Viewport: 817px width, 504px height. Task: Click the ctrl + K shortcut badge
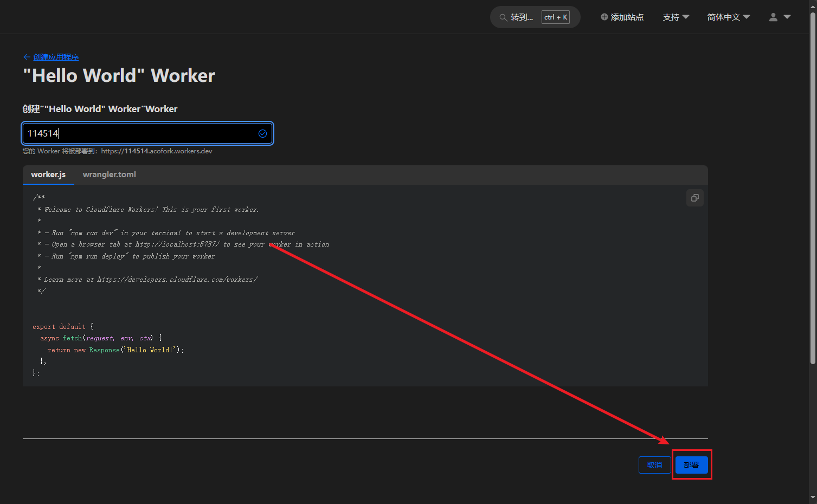pos(556,17)
